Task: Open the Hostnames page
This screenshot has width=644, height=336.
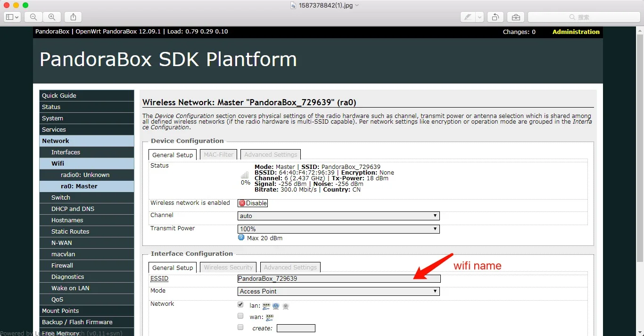Action: tap(87, 220)
